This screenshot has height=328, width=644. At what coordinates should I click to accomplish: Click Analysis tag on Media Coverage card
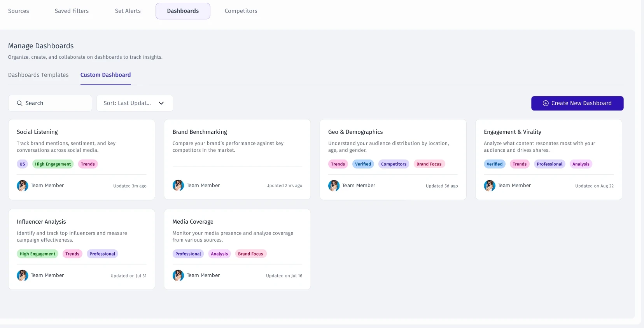(219, 254)
